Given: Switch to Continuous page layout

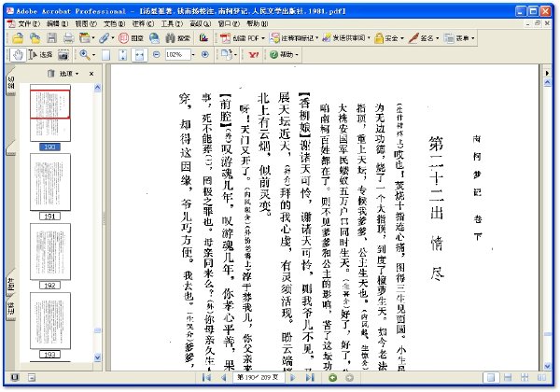Looking at the screenshot, I should coord(508,377).
